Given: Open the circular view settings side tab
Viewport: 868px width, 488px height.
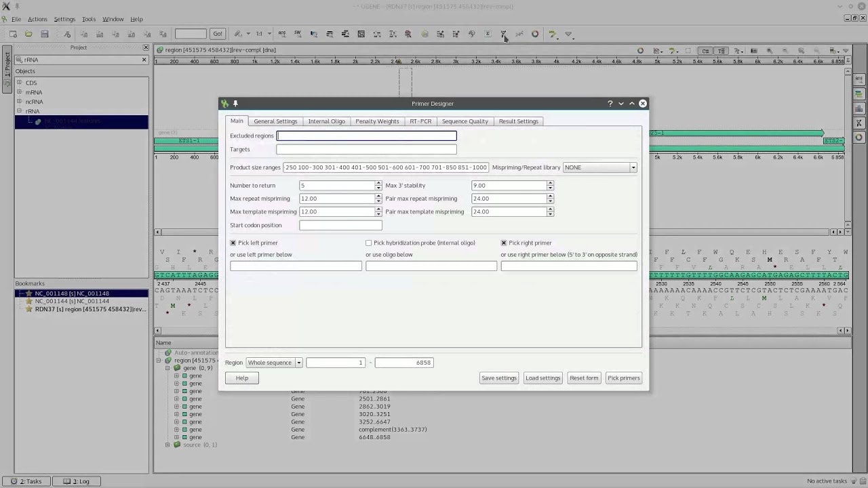Looking at the screenshot, I should (859, 137).
